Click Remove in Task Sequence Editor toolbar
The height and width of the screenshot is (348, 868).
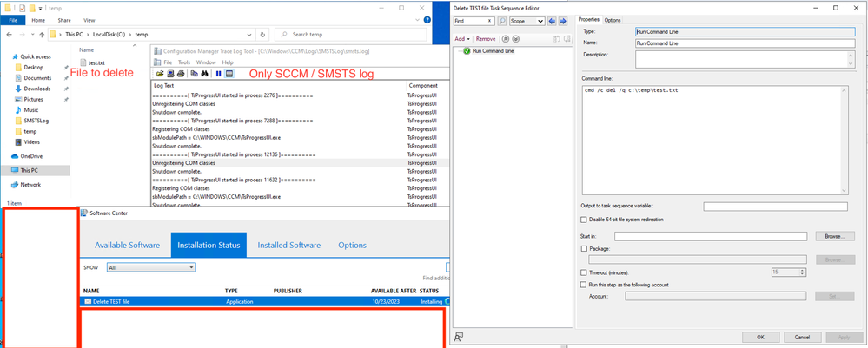coord(486,39)
